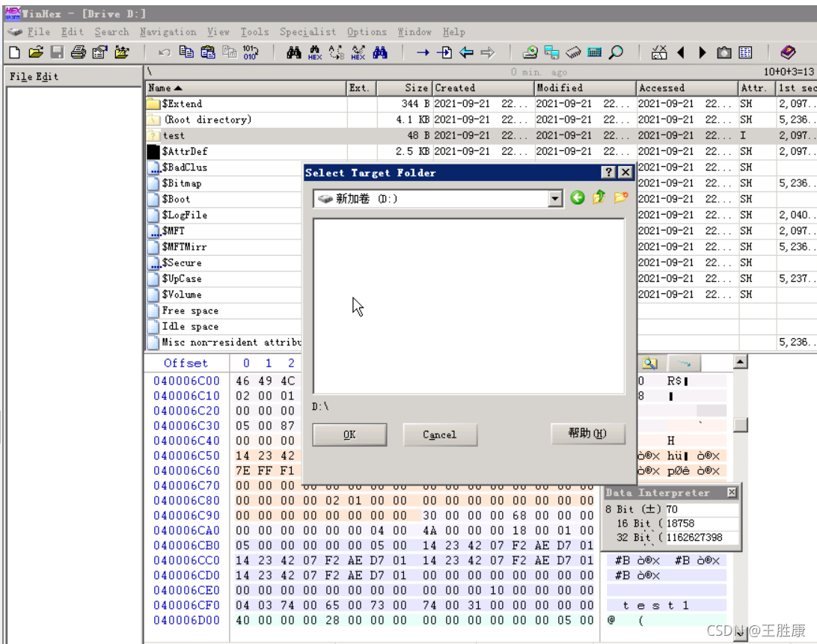This screenshot has width=817, height=644.
Task: Click the hex view scrollbar thumb
Action: [741, 425]
